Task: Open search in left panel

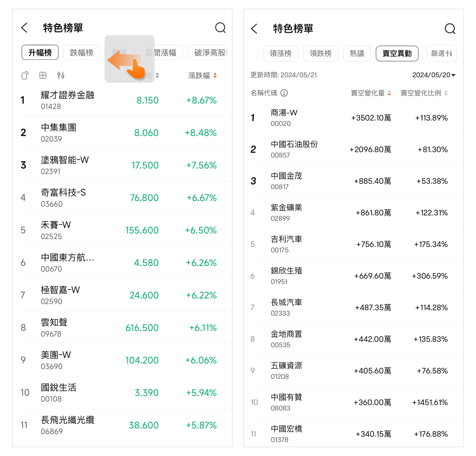Action: click(x=220, y=28)
